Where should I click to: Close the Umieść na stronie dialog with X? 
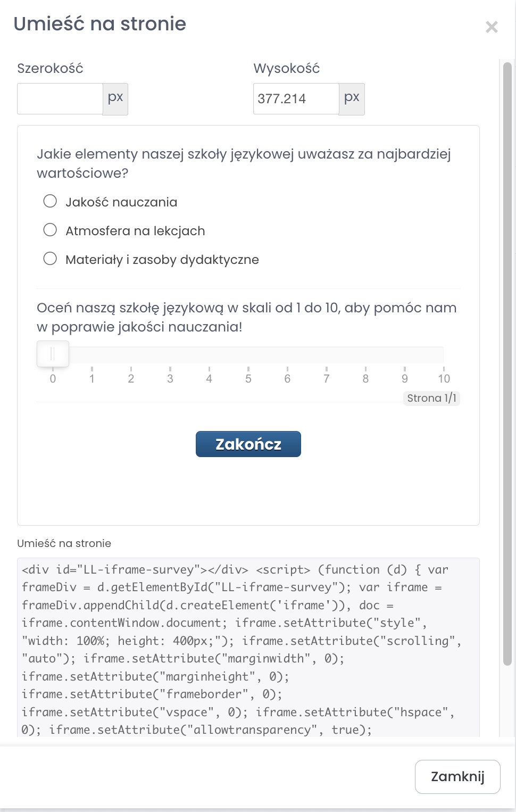(492, 27)
